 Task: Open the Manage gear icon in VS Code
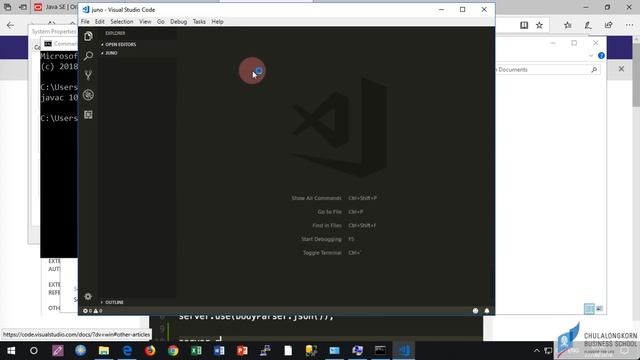point(88,296)
